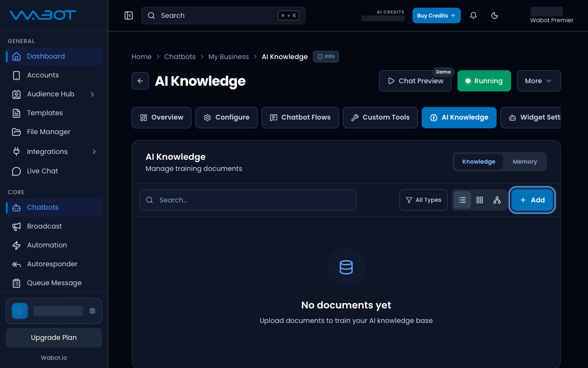This screenshot has width=588, height=368.
Task: Open Live Chat
Action: [x=54, y=171]
